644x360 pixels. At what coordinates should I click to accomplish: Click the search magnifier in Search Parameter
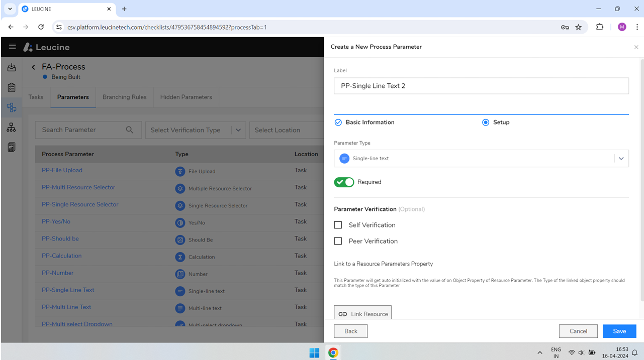(x=130, y=130)
